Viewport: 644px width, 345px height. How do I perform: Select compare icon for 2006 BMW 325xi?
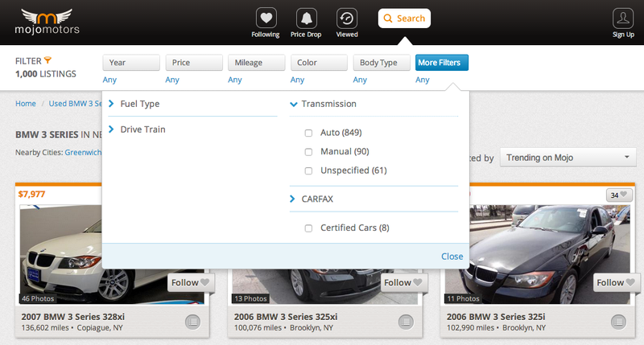(x=406, y=322)
